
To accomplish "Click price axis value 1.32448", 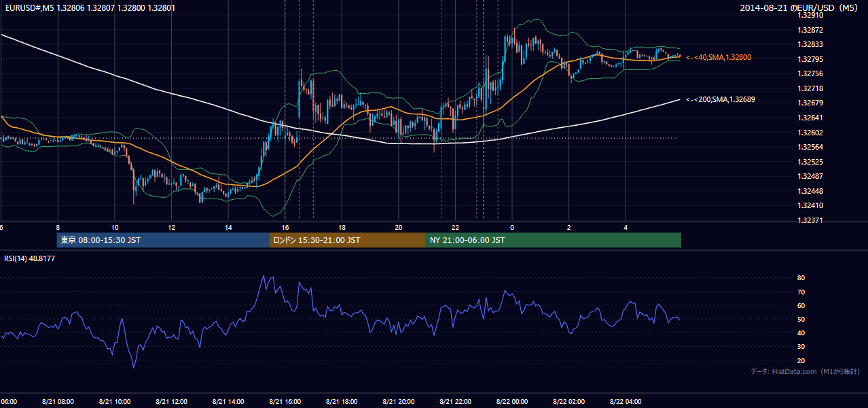I will tap(811, 191).
